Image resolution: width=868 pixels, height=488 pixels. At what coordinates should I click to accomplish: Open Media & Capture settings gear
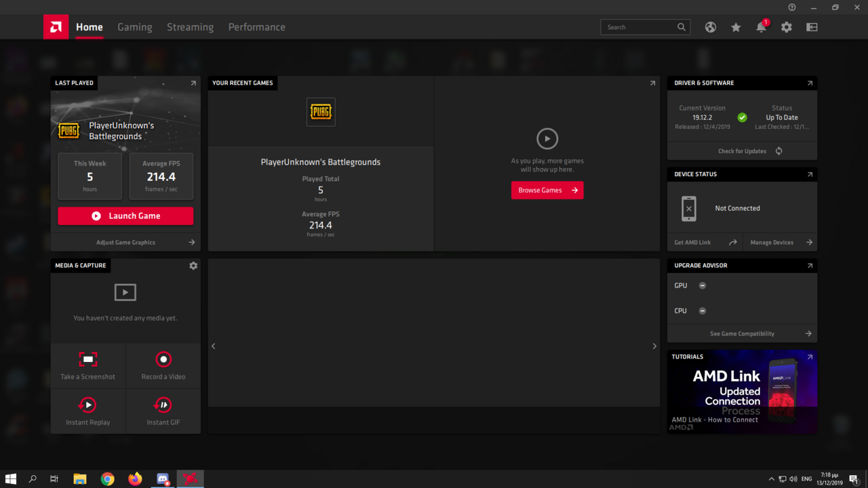tap(193, 266)
